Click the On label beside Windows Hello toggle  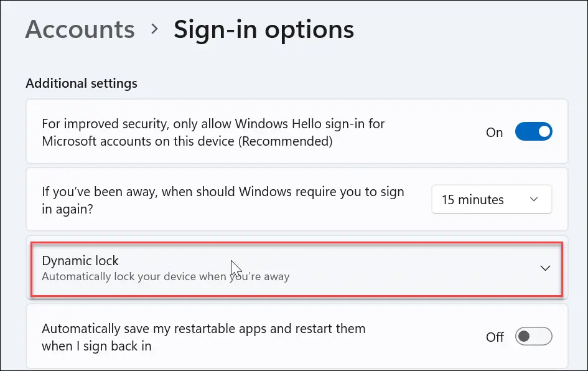click(x=494, y=133)
